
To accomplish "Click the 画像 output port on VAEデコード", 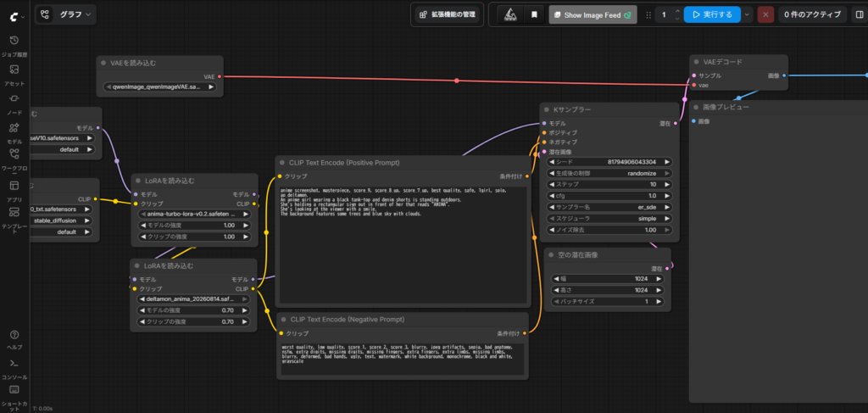I will click(784, 75).
